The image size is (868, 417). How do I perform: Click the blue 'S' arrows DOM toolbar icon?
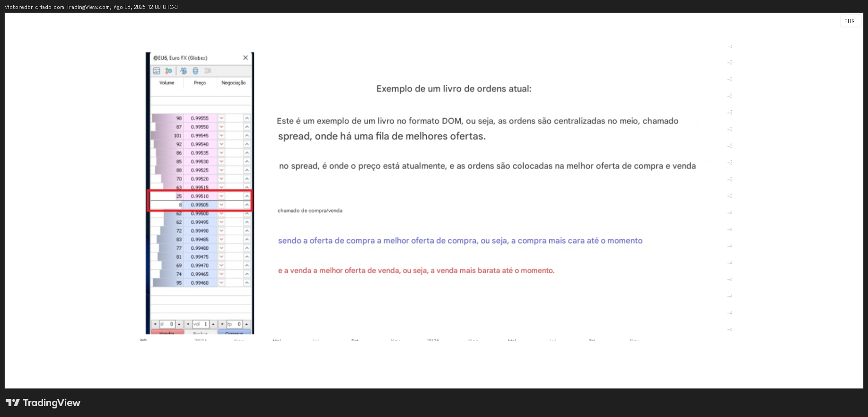[x=184, y=71]
